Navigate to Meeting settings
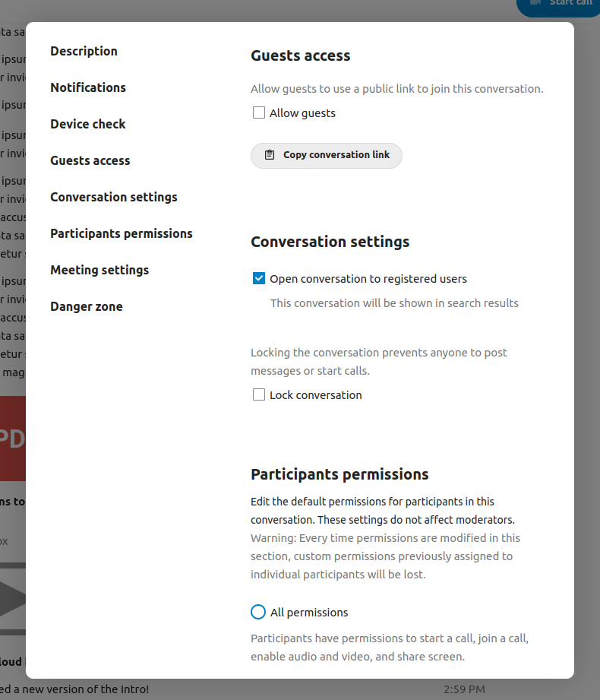The width and height of the screenshot is (600, 700). (99, 270)
